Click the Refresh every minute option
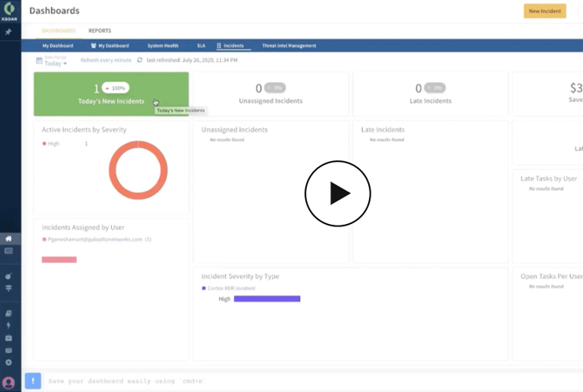This screenshot has height=392, width=583. 105,60
